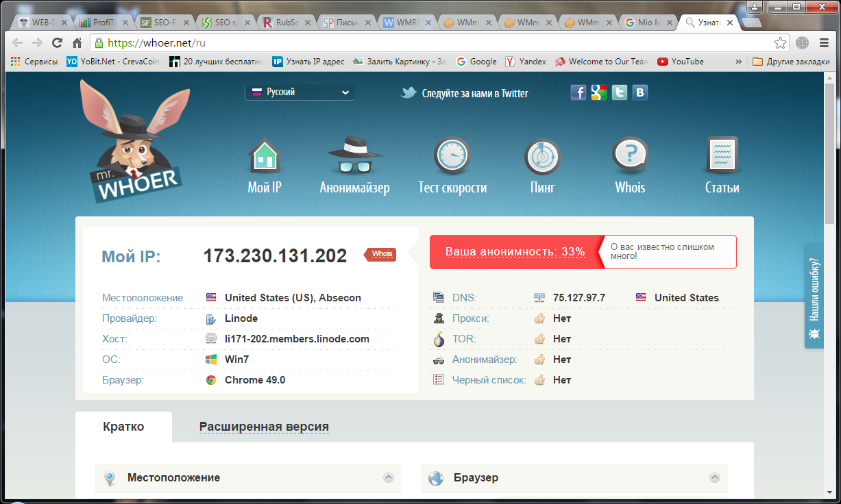Open the Мой IP house icon
This screenshot has height=504, width=841.
click(x=265, y=155)
